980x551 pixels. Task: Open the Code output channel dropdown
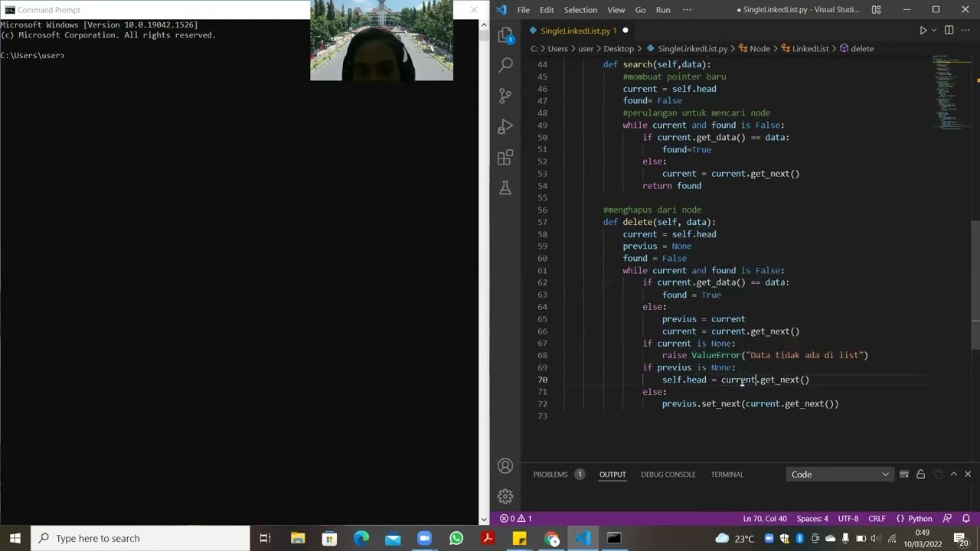tap(840, 474)
